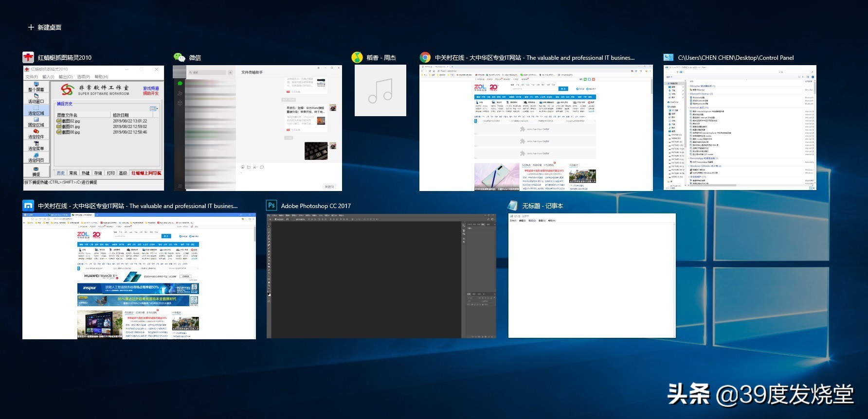The height and width of the screenshot is (419, 868).
Task: Select 选定区域 region capture mode
Action: pos(36,110)
